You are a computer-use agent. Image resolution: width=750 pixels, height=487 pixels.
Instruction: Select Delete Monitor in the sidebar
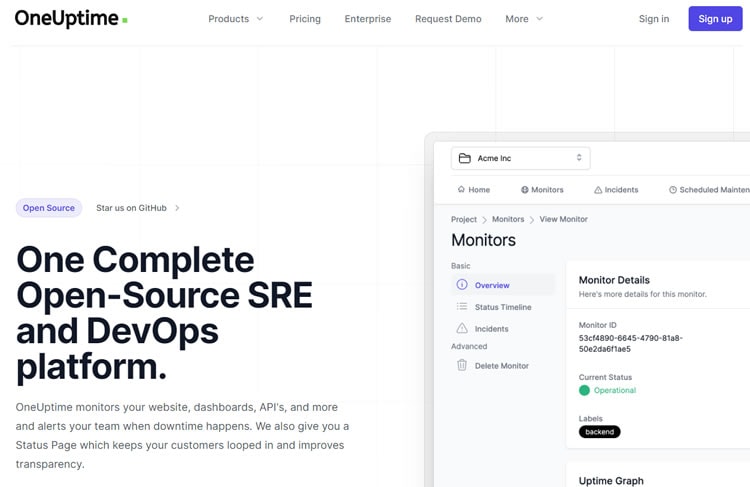tap(503, 365)
